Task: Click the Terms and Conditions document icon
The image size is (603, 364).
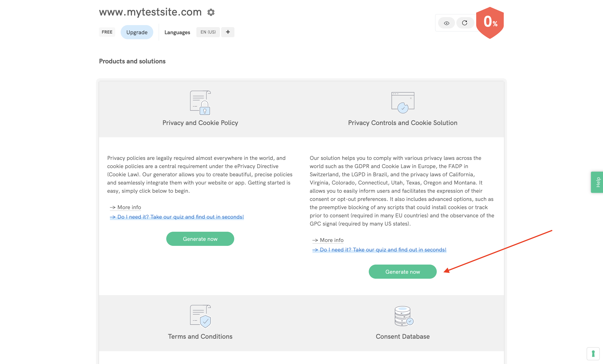Action: click(200, 316)
